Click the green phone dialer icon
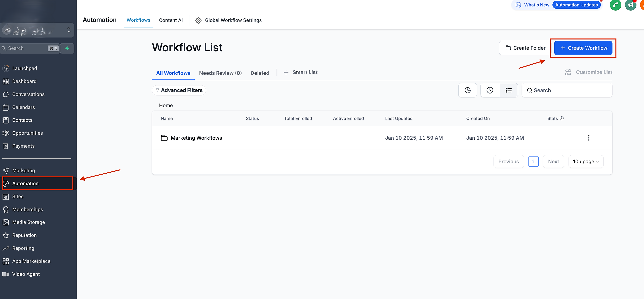644x299 pixels. click(616, 5)
